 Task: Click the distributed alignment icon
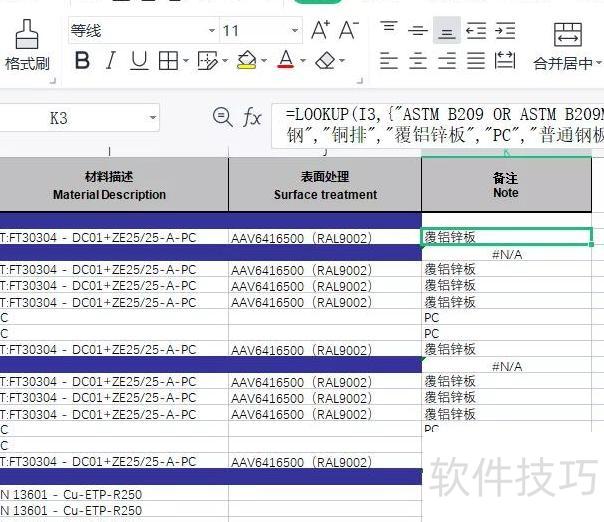coord(505,60)
